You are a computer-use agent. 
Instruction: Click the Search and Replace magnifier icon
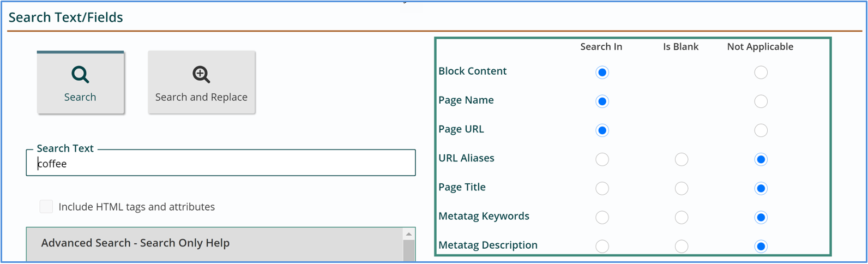[x=201, y=74]
